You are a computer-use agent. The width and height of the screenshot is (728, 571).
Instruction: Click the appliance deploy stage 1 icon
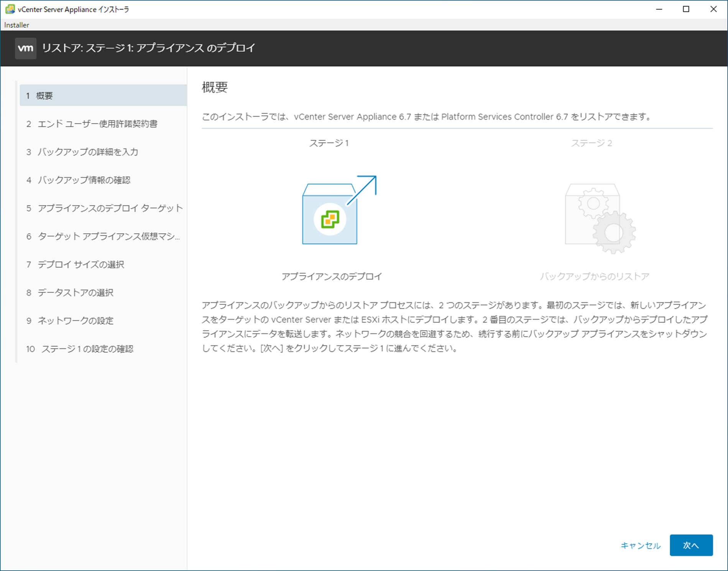[x=339, y=210]
